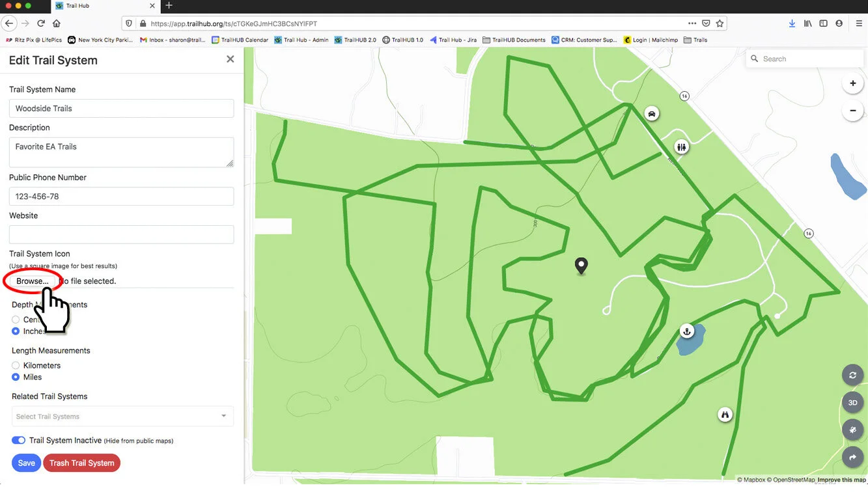
Task: Open the Firefox library icon
Action: 807,23
